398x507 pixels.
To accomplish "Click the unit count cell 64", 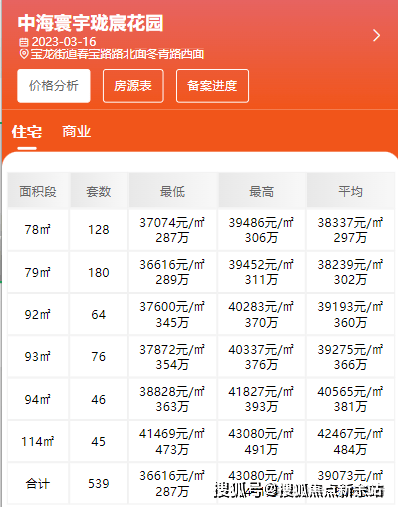I will [99, 314].
